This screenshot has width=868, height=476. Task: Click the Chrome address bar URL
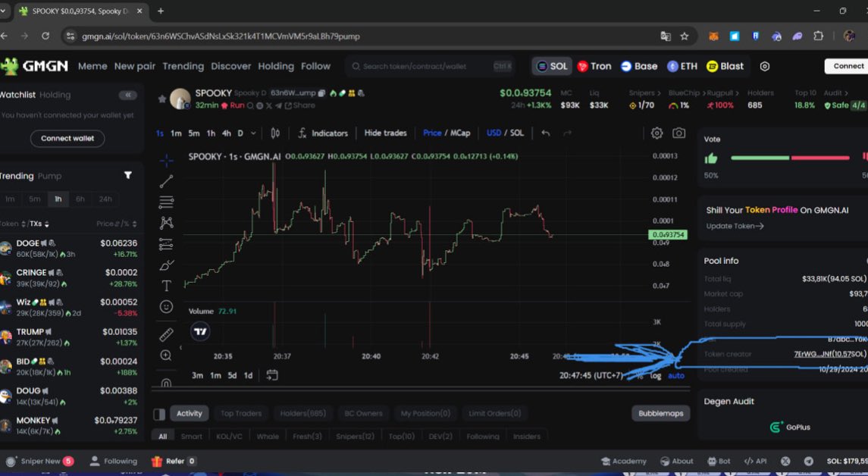[221, 36]
